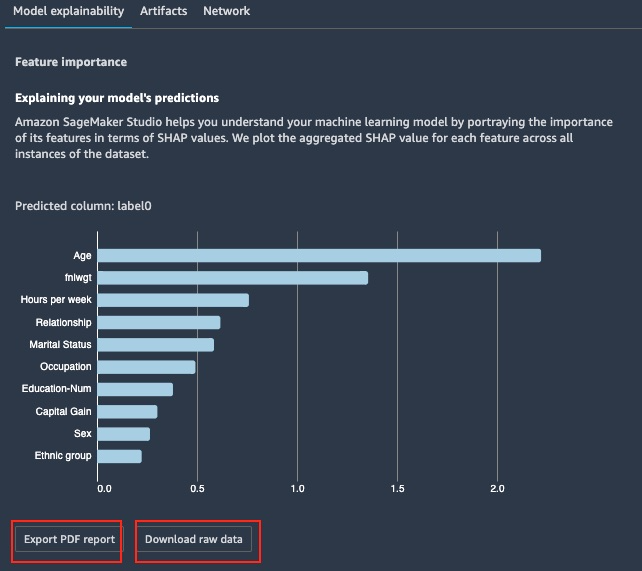Click the '0.5' x-axis tick label
Image resolution: width=642 pixels, height=571 pixels.
pyautogui.click(x=197, y=488)
